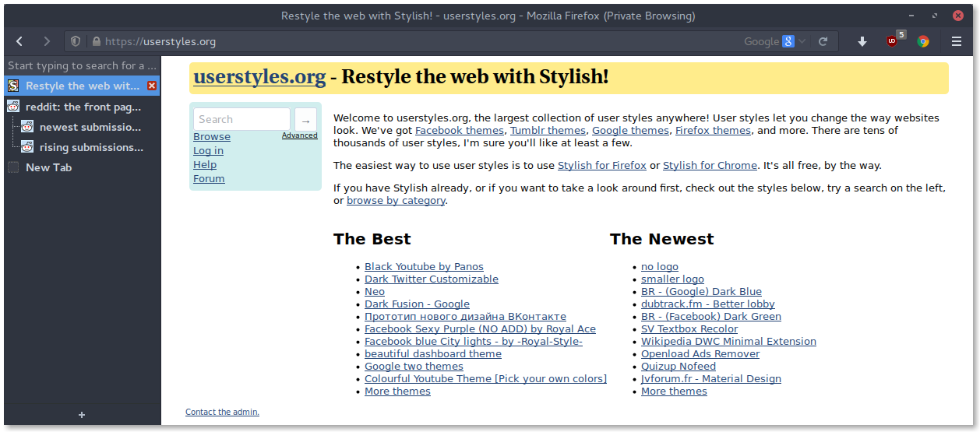Click the userstyles Search input
The width and height of the screenshot is (980, 432).
[x=241, y=119]
